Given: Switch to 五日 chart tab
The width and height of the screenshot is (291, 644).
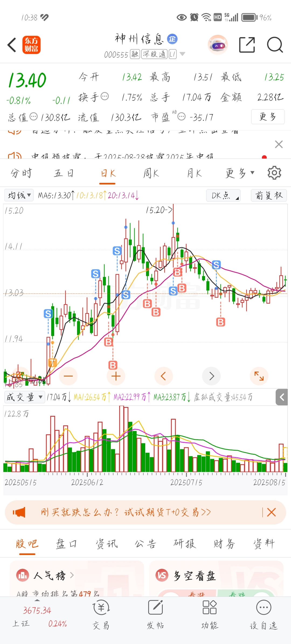Looking at the screenshot, I should [64, 173].
